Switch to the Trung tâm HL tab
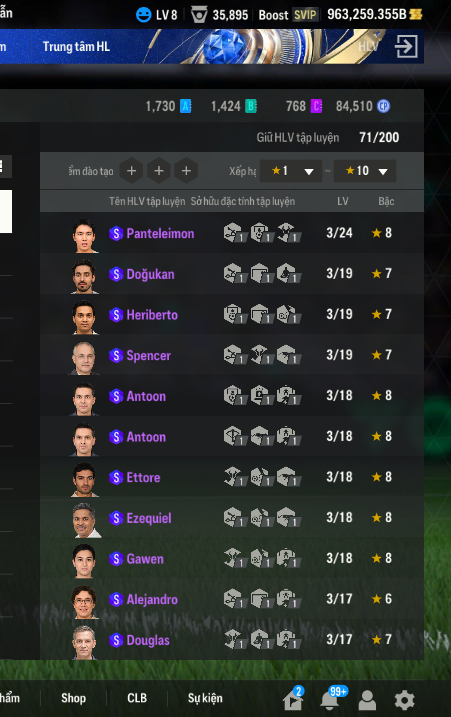The height and width of the screenshot is (717, 451). click(x=76, y=47)
